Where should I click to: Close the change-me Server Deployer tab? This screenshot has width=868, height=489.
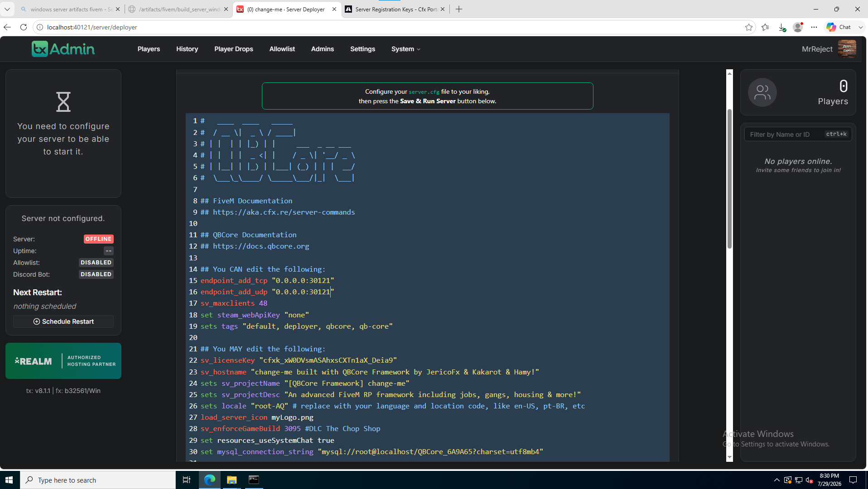pyautogui.click(x=334, y=9)
